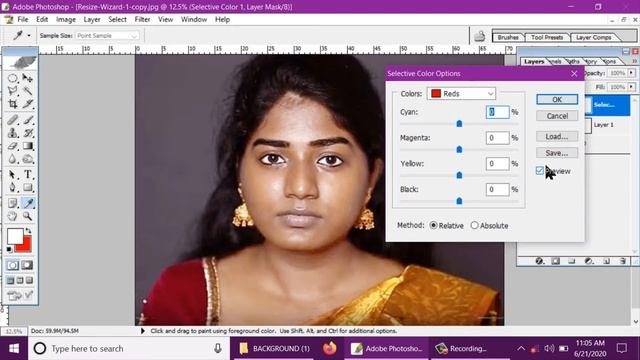Click the Windows Start button
This screenshot has width=640, height=360.
14,348
